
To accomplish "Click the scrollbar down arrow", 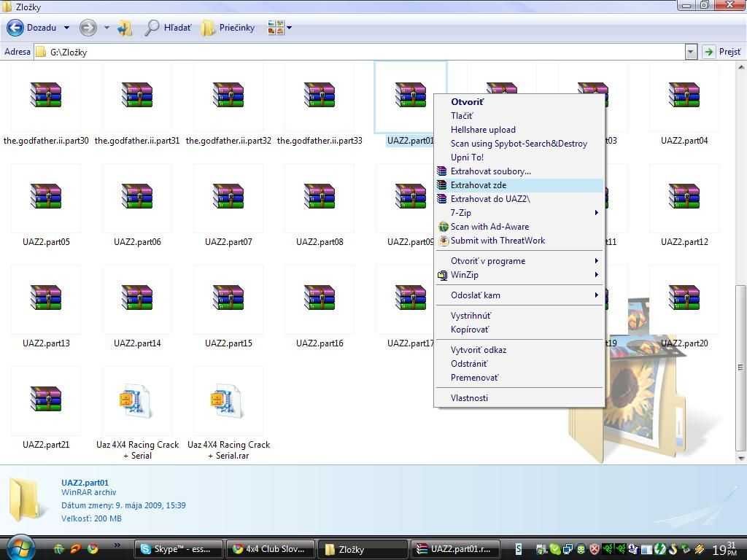I will pos(740,458).
